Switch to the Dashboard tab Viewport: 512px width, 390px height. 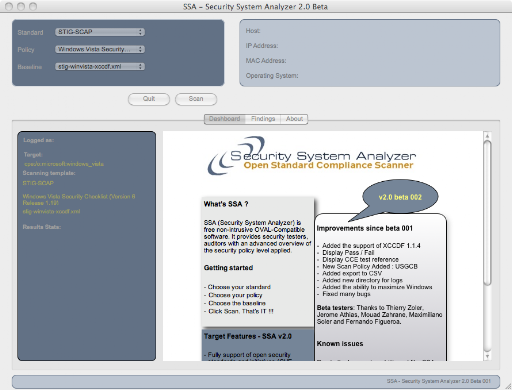click(x=225, y=119)
